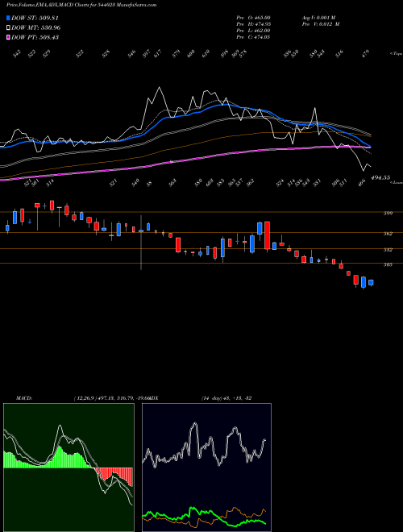Viewport: 403px width, 532px height.
Task: Select the DOW MT 530.96 legend label
Action: [36, 27]
